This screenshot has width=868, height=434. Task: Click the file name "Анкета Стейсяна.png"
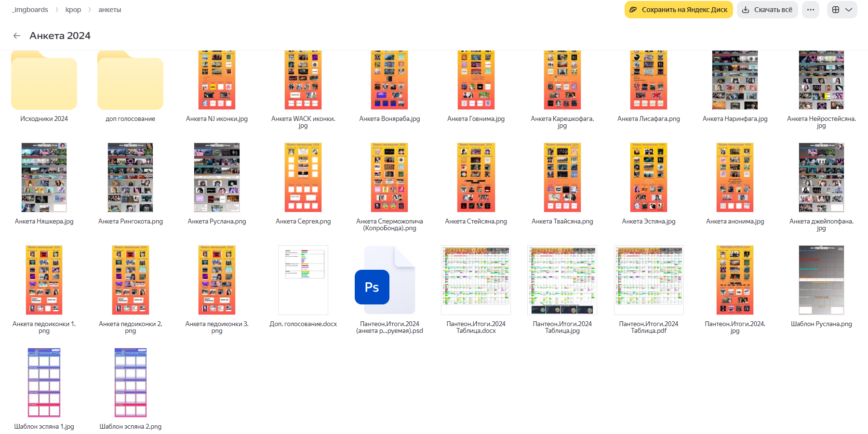(x=476, y=222)
